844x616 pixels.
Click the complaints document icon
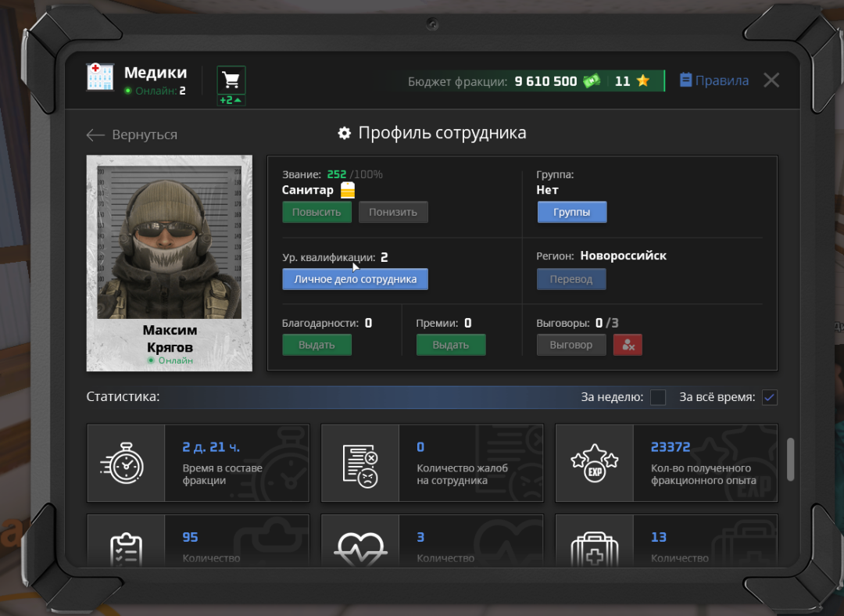[359, 463]
